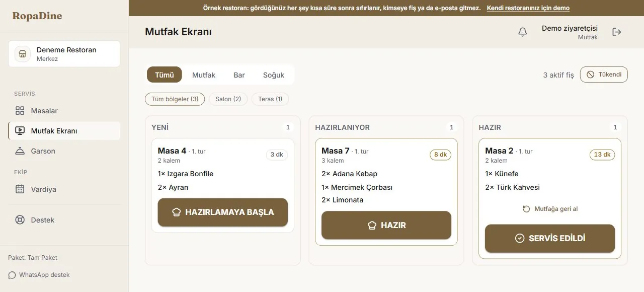Click the Destek lifebuoy icon

(20, 220)
